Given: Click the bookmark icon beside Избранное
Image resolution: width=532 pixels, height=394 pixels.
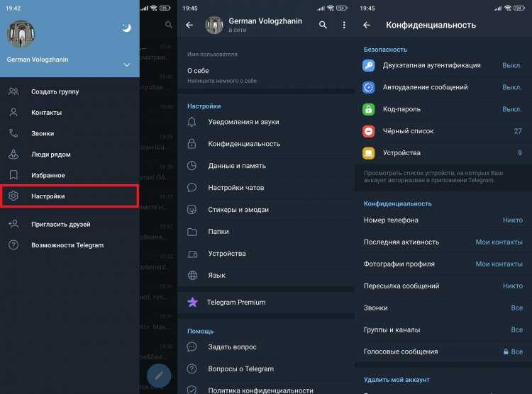Looking at the screenshot, I should [x=13, y=175].
